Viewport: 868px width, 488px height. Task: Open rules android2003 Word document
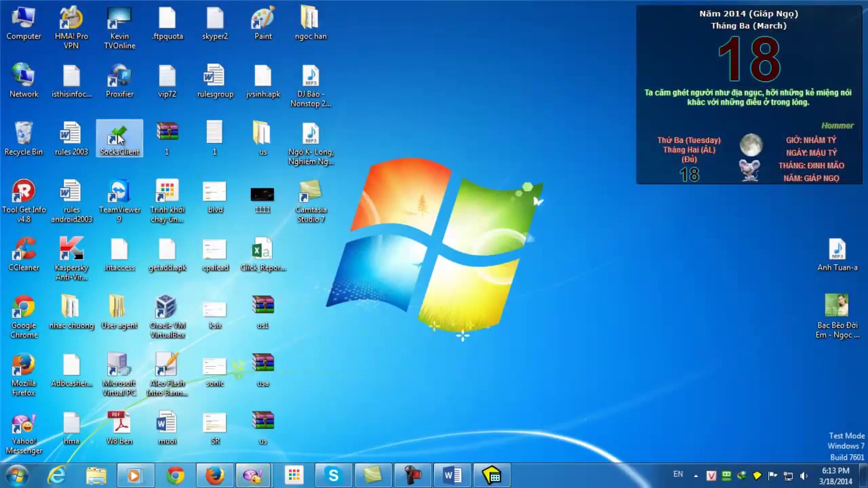pyautogui.click(x=71, y=201)
